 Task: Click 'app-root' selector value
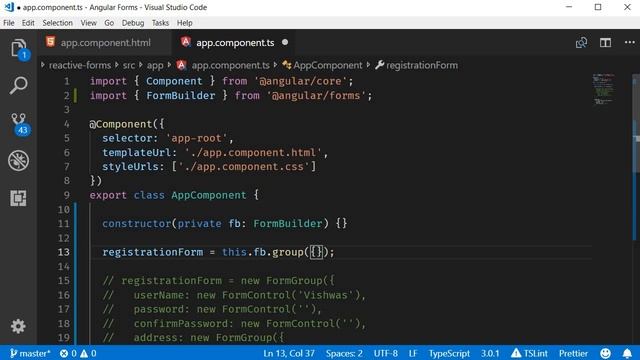point(196,138)
